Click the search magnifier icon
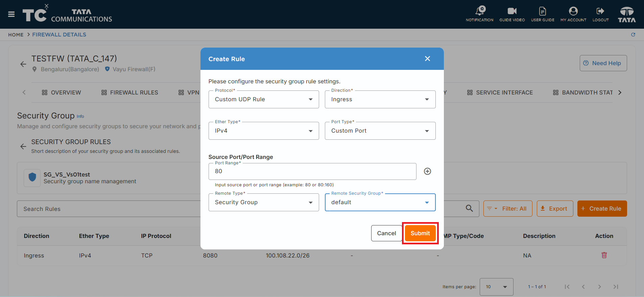 click(x=469, y=209)
